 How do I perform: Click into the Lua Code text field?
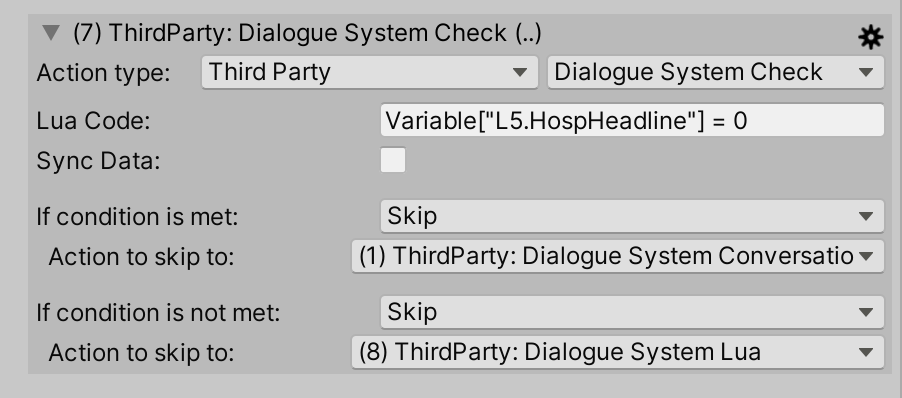tap(632, 120)
